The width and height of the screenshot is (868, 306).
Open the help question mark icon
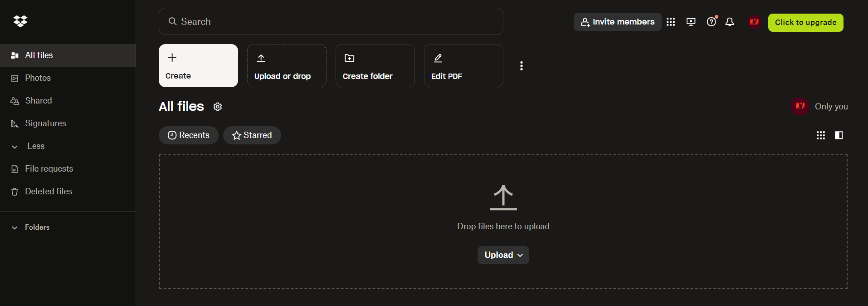point(710,22)
